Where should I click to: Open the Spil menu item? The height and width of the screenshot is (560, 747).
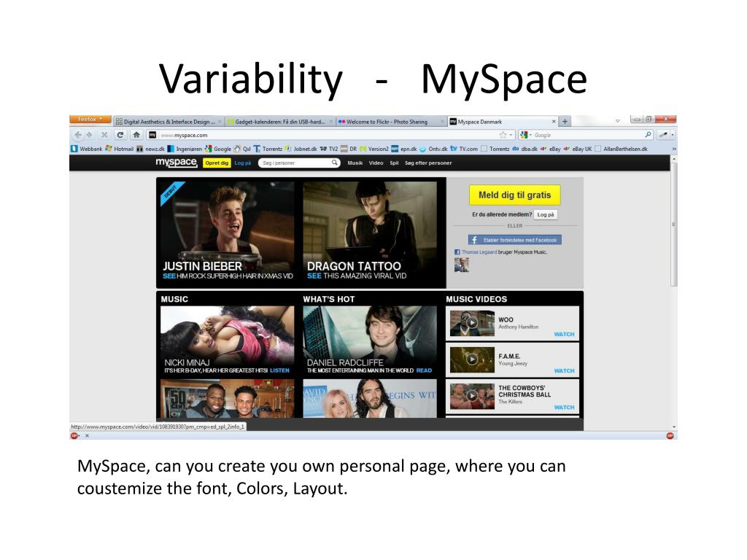point(394,163)
